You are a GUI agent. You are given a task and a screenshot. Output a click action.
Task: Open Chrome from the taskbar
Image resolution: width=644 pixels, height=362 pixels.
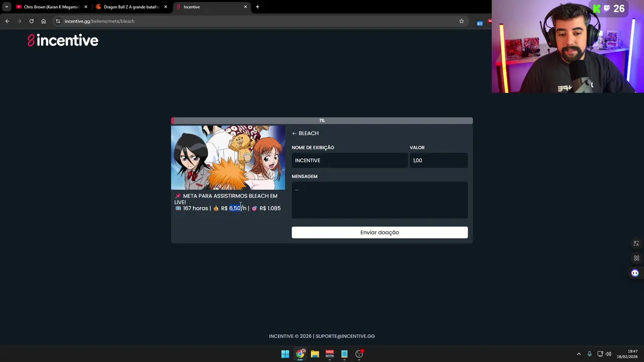click(300, 354)
